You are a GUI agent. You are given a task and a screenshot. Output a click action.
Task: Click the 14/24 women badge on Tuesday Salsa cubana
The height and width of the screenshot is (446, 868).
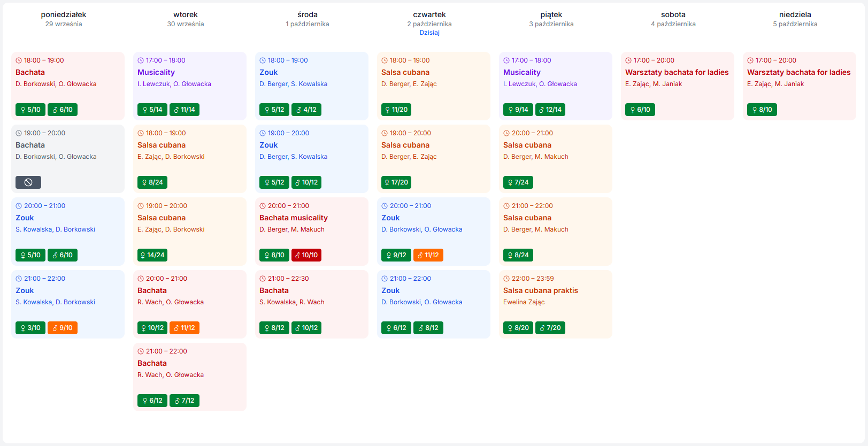tap(152, 255)
